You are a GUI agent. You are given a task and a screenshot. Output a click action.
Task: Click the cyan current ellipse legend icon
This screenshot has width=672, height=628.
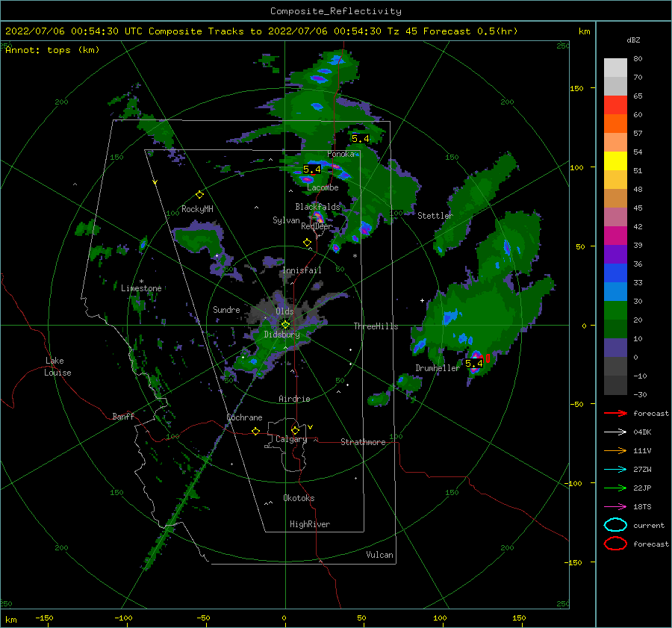point(615,525)
